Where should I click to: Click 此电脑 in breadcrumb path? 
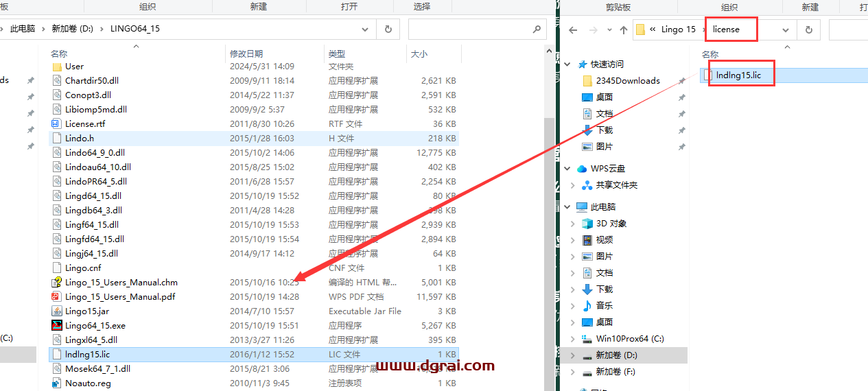pos(23,29)
